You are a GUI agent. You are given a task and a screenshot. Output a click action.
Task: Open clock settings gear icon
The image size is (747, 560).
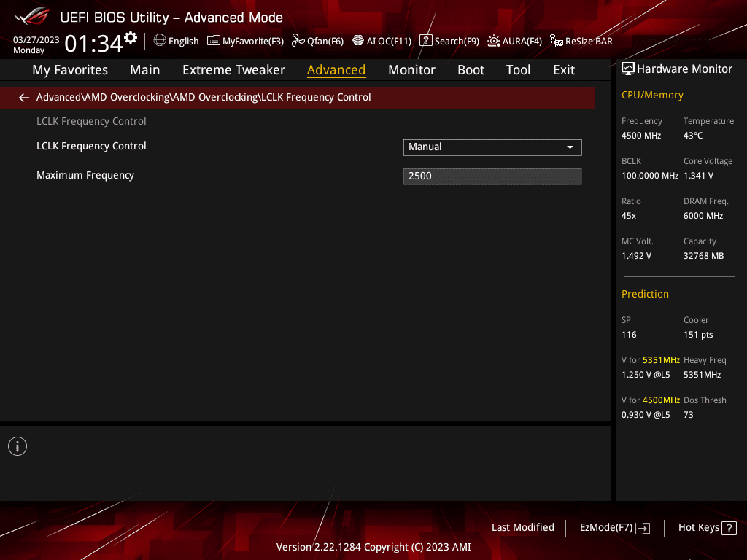(x=131, y=38)
